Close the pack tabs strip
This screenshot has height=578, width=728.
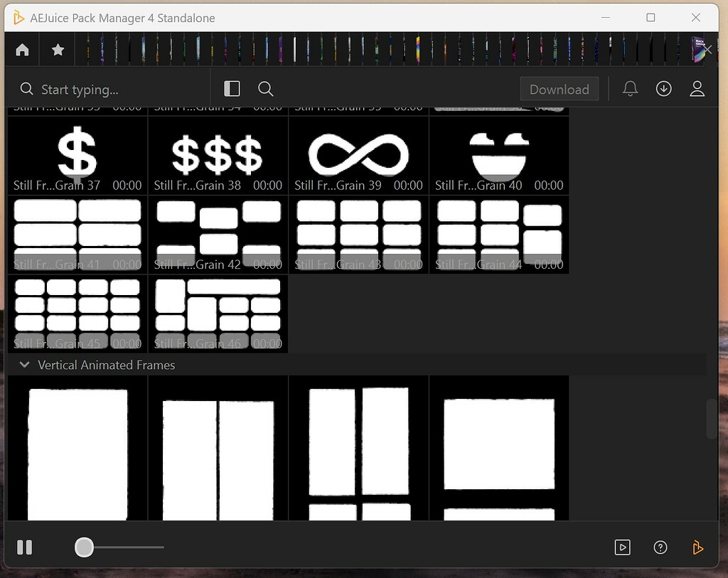[708, 50]
